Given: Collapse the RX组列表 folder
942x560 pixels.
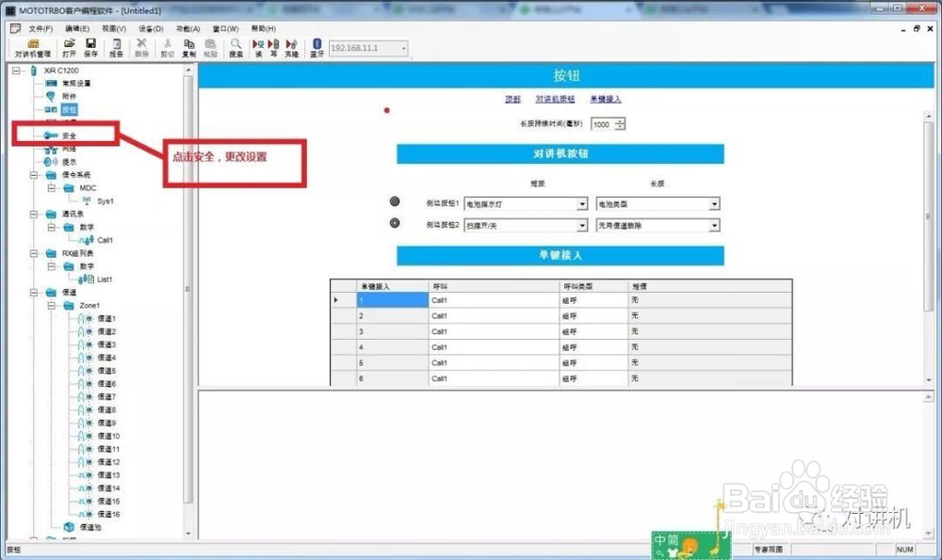Looking at the screenshot, I should [x=34, y=253].
